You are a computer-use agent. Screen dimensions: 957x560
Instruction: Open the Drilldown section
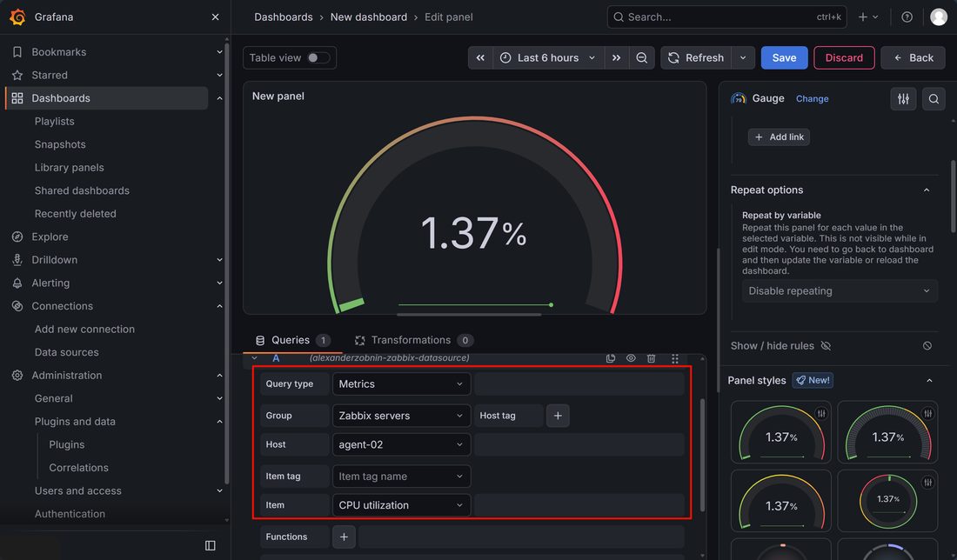tap(54, 260)
